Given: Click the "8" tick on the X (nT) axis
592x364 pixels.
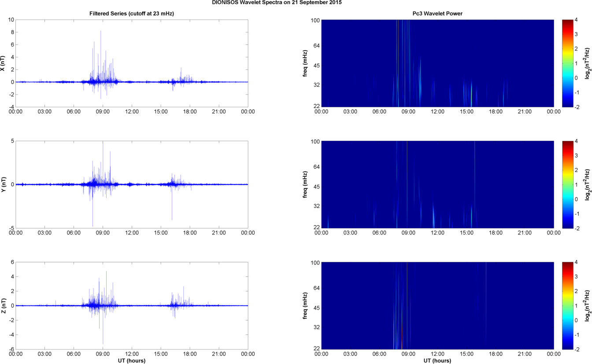Looking at the screenshot, I should (x=13, y=32).
